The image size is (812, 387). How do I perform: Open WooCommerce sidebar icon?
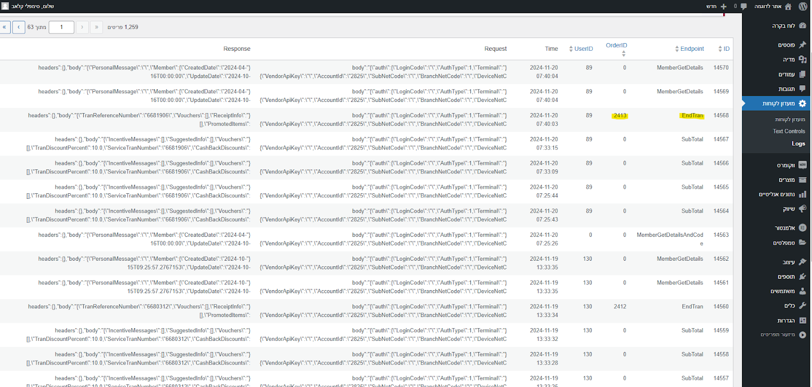tap(802, 165)
